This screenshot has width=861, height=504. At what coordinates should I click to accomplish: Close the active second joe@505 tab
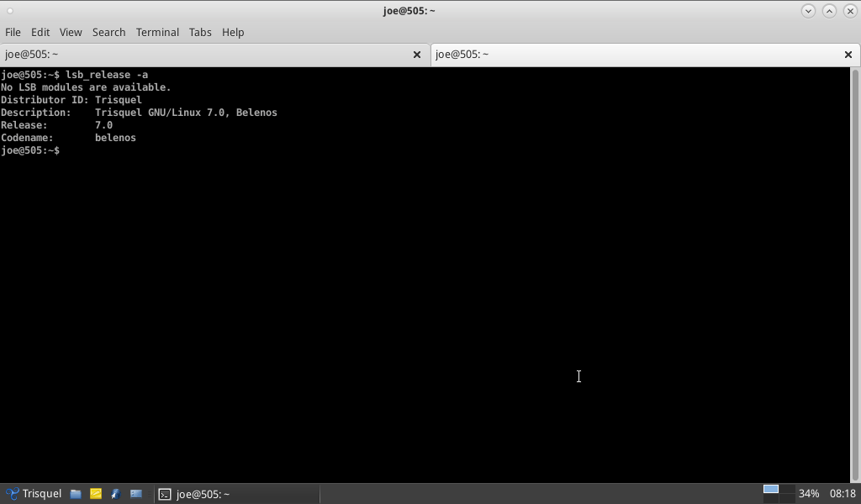(848, 55)
